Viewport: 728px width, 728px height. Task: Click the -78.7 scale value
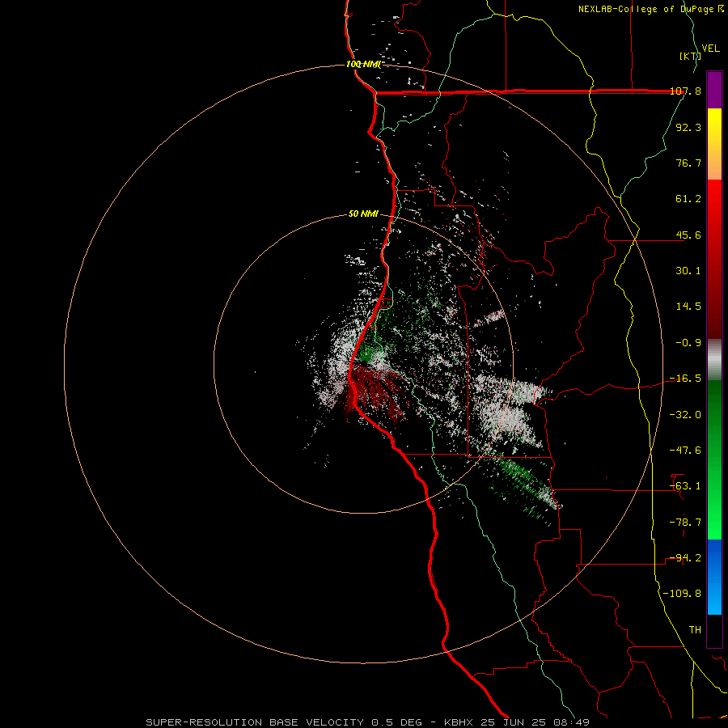[686, 523]
